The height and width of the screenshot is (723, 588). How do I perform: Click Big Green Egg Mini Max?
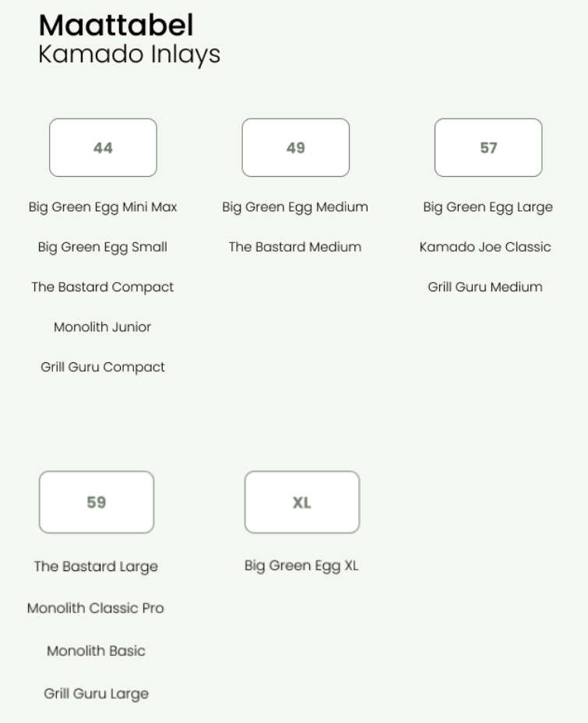(x=103, y=207)
